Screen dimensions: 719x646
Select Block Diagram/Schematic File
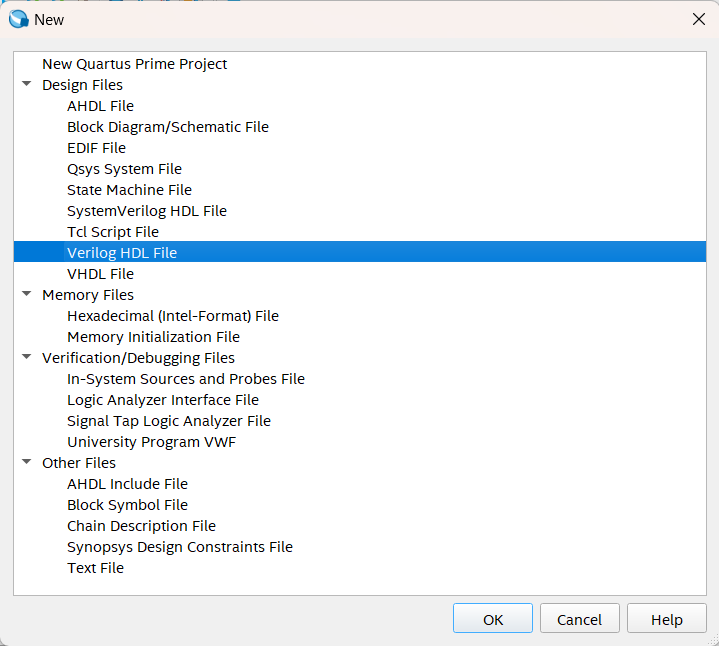click(167, 127)
